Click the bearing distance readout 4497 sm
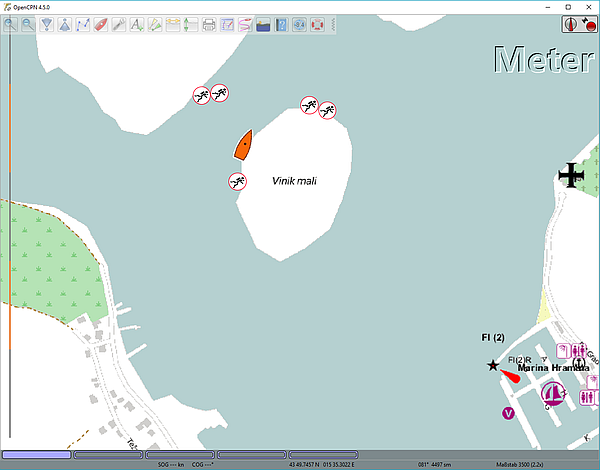 point(434,465)
